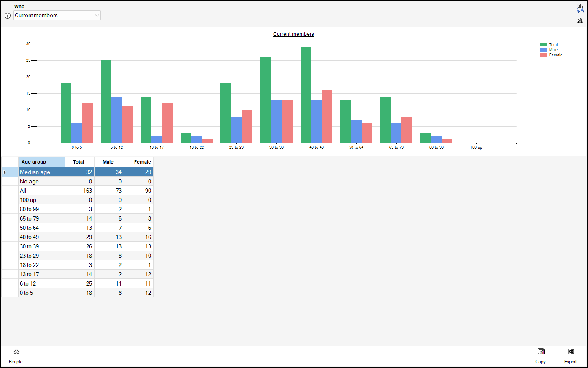Click the show chart values (123) icon
Screen dimensions: 588x368
(x=580, y=20)
